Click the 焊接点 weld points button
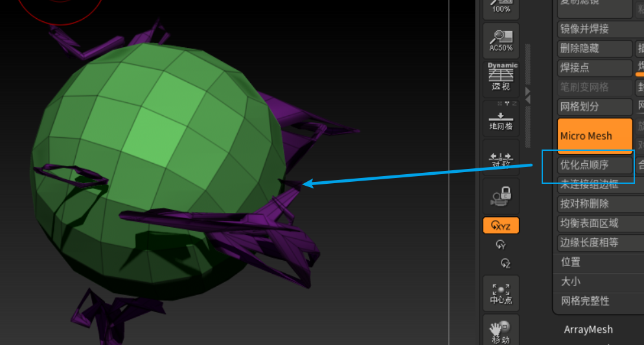Screen dimensions: 644x345 595,68
